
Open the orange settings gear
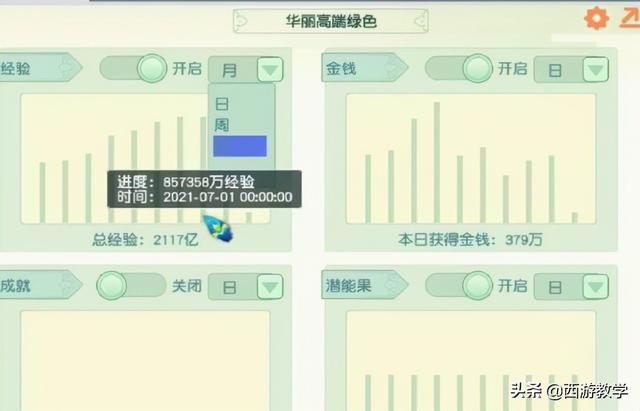click(596, 18)
